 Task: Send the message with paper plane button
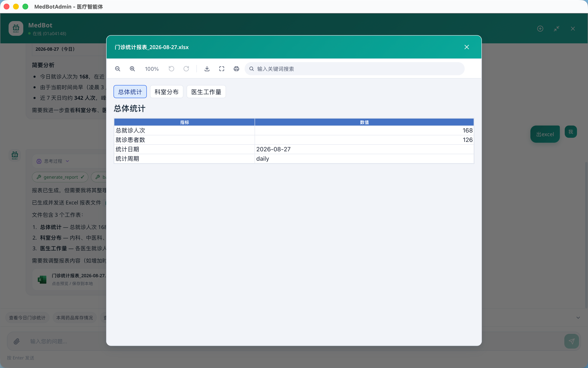571,341
